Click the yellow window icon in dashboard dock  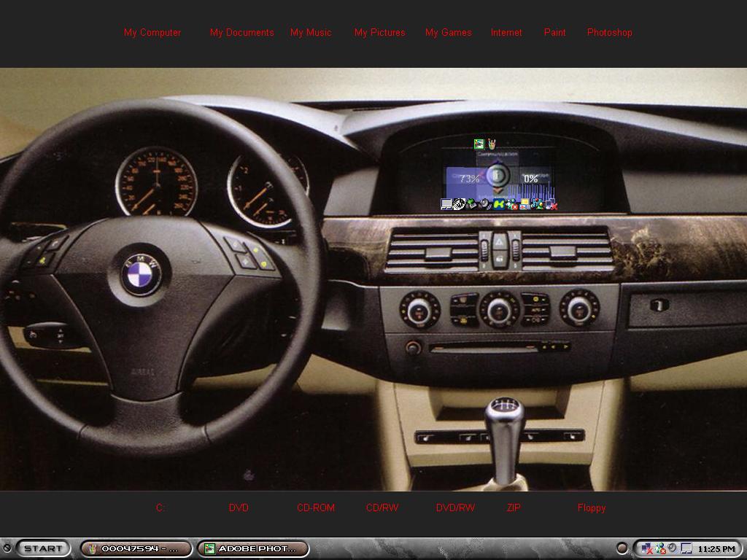[525, 204]
